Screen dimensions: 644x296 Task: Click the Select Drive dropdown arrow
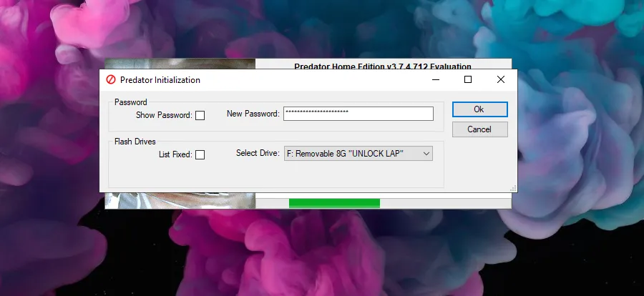(x=426, y=154)
